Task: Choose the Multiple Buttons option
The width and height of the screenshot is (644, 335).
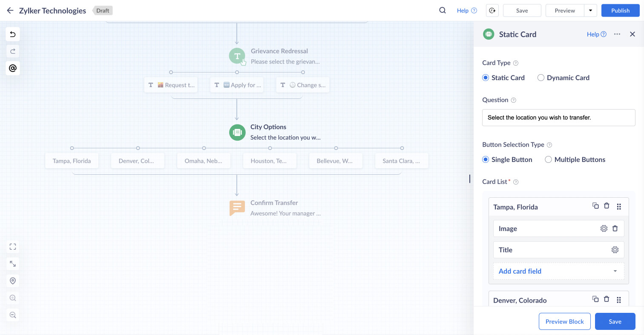Action: (549, 159)
